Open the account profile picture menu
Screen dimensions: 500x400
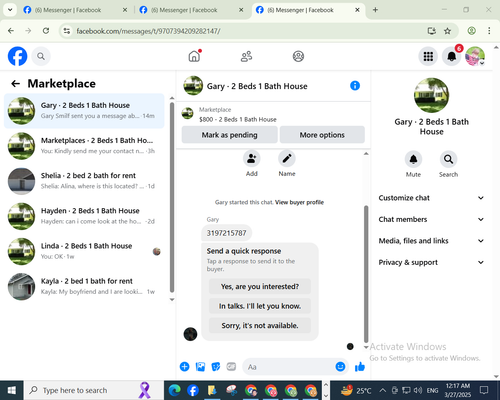pos(475,56)
